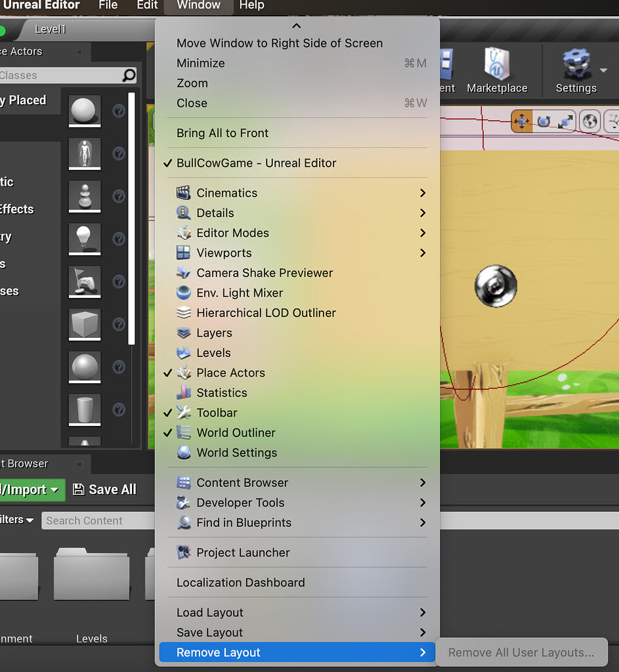Toggle world/local transform globe icon
This screenshot has height=672, width=619.
(589, 121)
